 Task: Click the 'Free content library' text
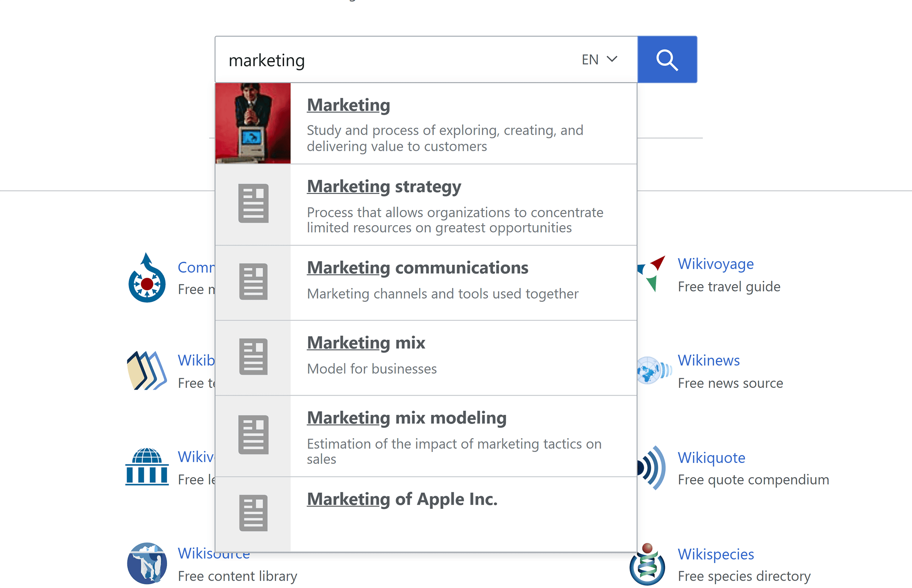pyautogui.click(x=237, y=576)
